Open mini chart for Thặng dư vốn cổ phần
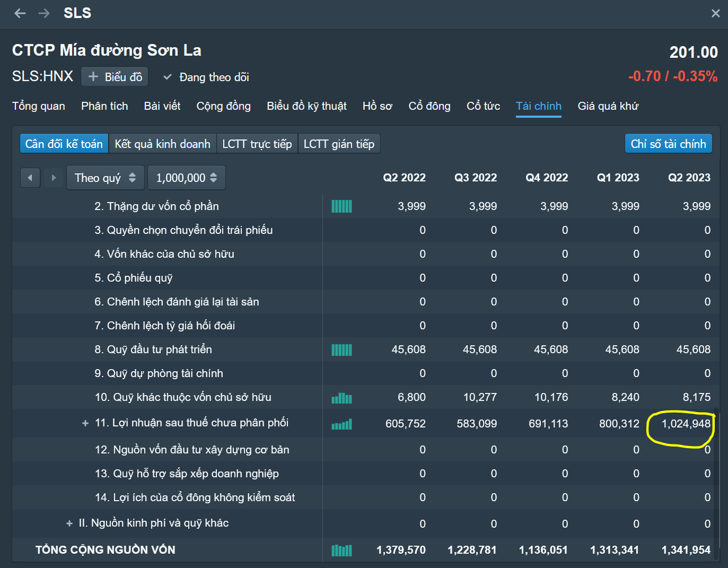Viewport: 728px width, 568px height. click(341, 206)
